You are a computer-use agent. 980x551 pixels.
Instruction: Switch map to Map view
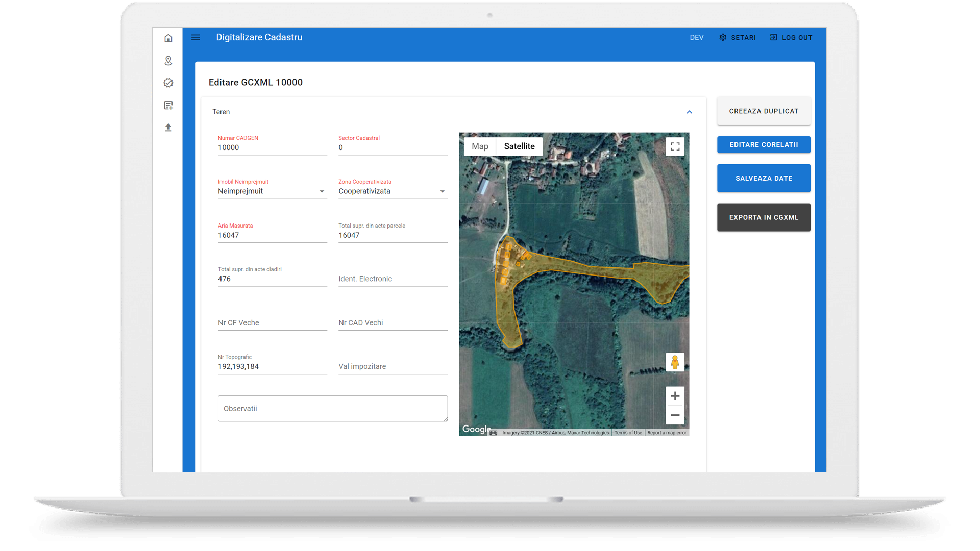click(x=480, y=146)
